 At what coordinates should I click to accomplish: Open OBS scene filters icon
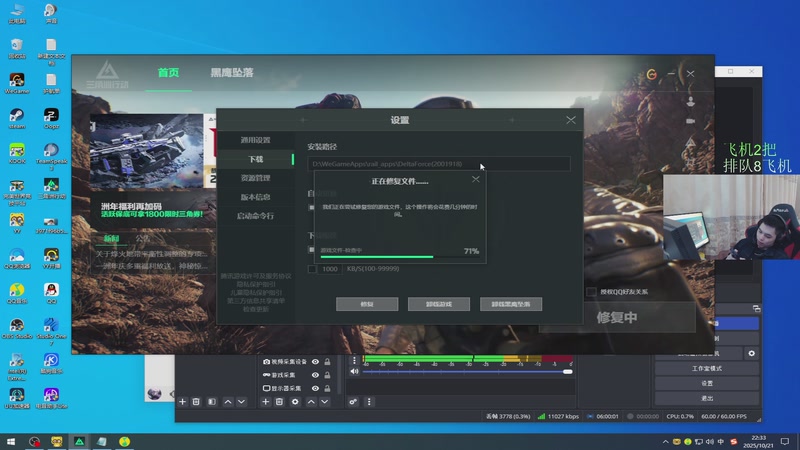tap(212, 402)
